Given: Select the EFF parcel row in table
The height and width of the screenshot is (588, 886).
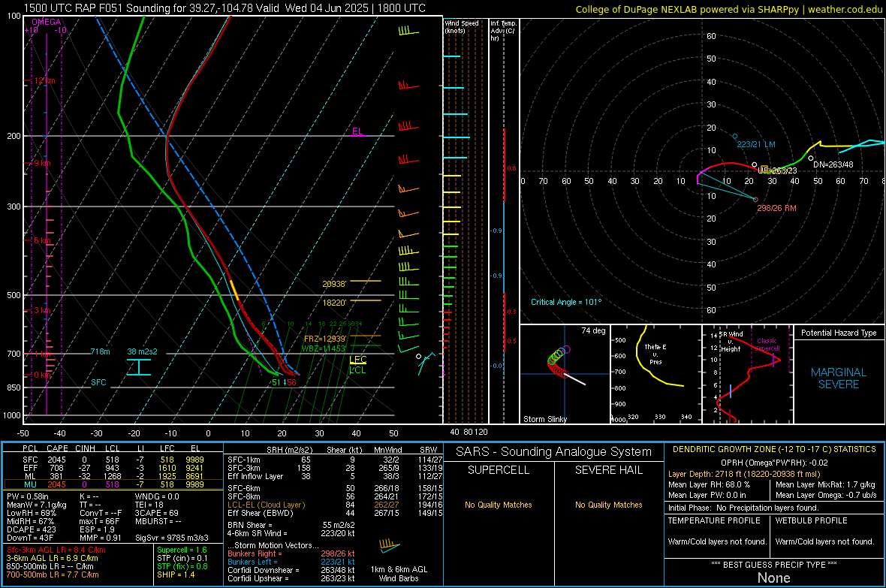Looking at the screenshot, I should [x=113, y=468].
